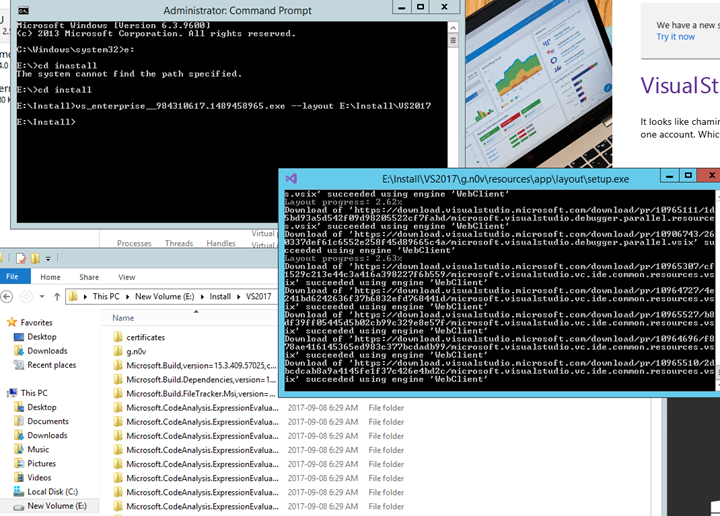720x516 pixels.
Task: Click the Forward arrow in Explorer
Action: point(26,297)
